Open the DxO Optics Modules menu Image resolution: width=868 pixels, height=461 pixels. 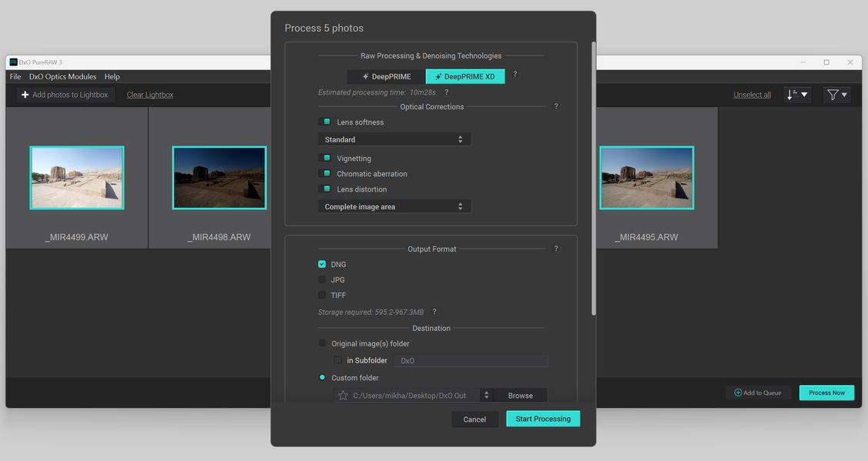click(62, 76)
